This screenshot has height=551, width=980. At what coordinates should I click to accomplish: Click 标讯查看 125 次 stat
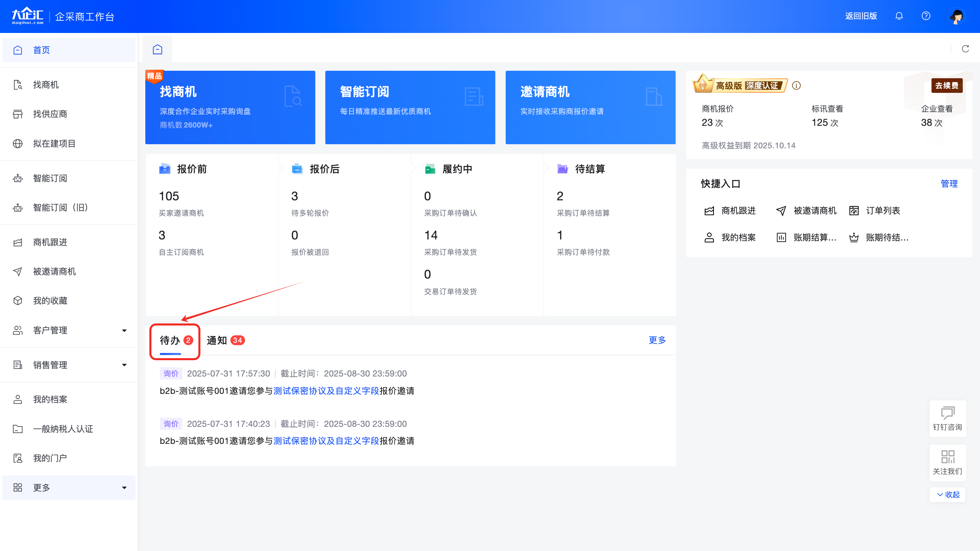pyautogui.click(x=827, y=116)
